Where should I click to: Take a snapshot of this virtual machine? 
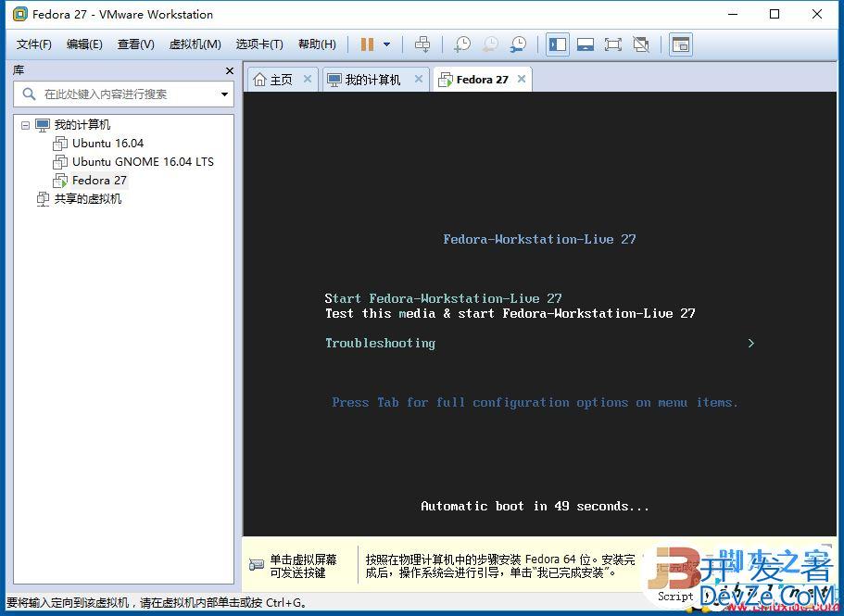point(461,44)
